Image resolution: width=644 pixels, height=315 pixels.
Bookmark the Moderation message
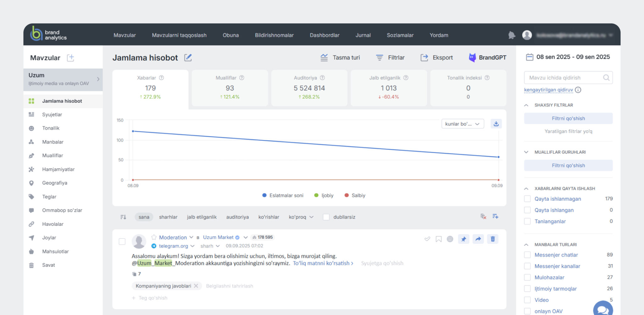438,239
